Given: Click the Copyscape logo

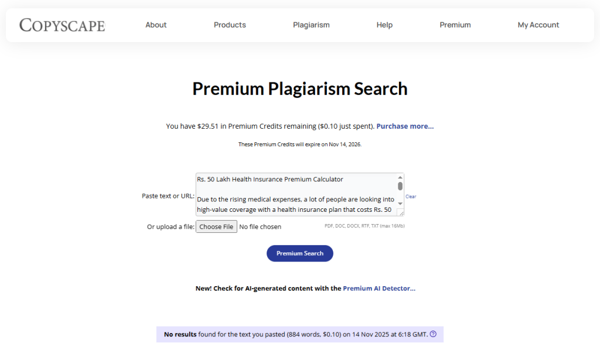Looking at the screenshot, I should pyautogui.click(x=62, y=25).
